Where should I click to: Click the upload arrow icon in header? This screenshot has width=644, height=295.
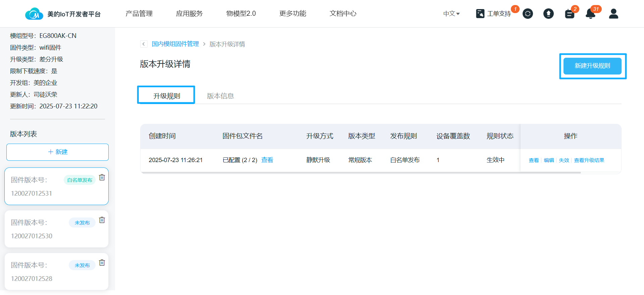tap(548, 14)
